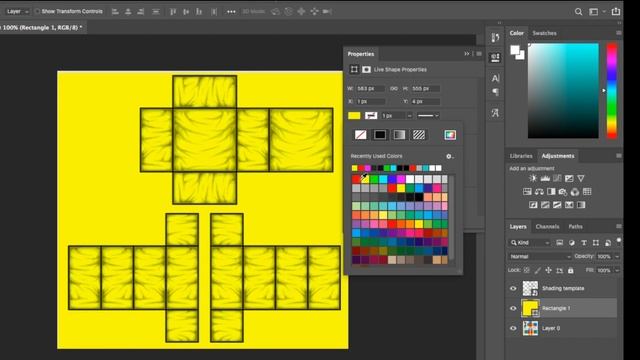This screenshot has width=640, height=360.
Task: Click the Levels adjustment icon
Action: tap(545, 178)
